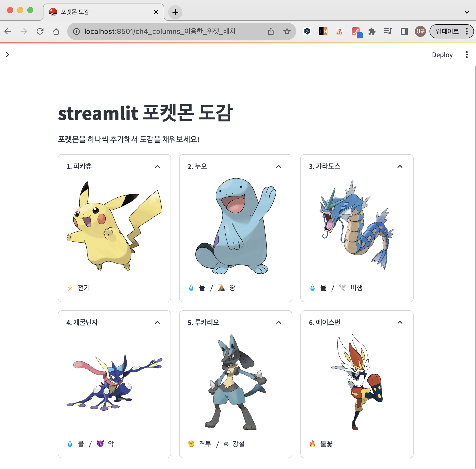Click the address bar URL
476x469 pixels.
click(x=160, y=31)
